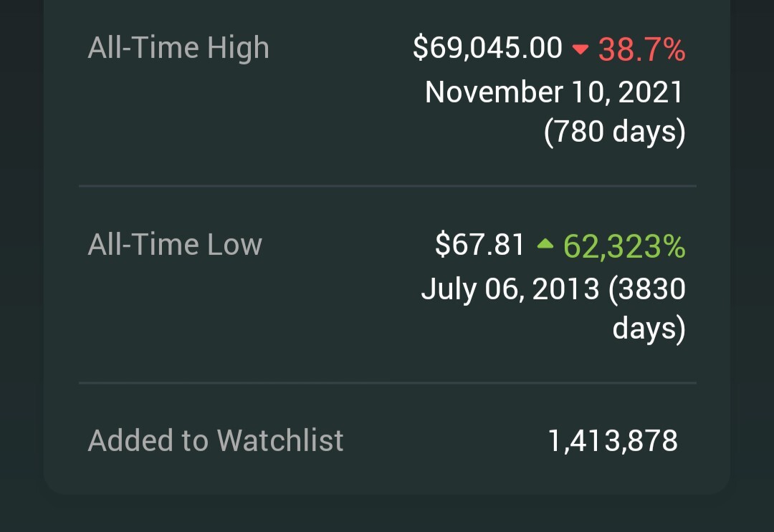Tap the red down-arrow icon beside 38.7%
Screen dimensions: 774x532
click(x=580, y=49)
